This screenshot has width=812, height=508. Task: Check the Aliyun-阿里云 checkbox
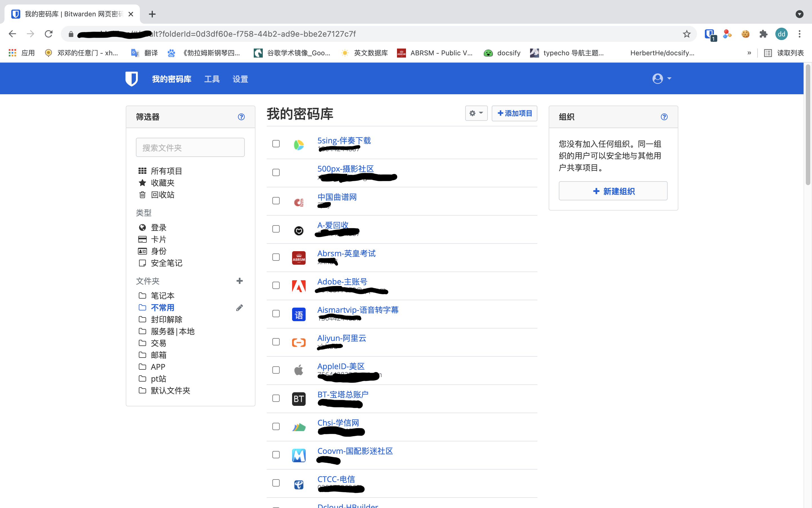point(276,342)
